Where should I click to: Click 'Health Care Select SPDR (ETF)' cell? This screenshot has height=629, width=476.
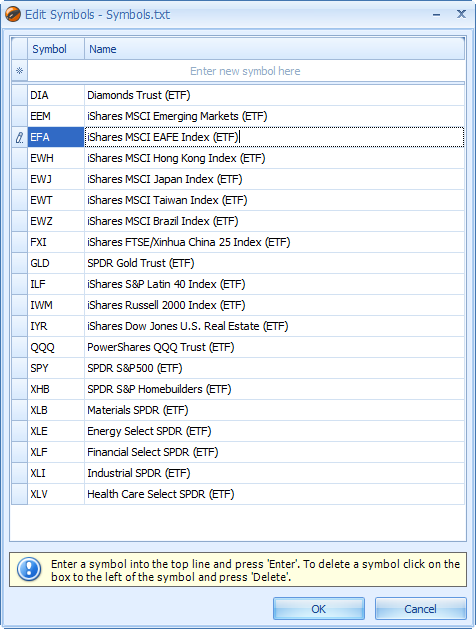pyautogui.click(x=274, y=494)
